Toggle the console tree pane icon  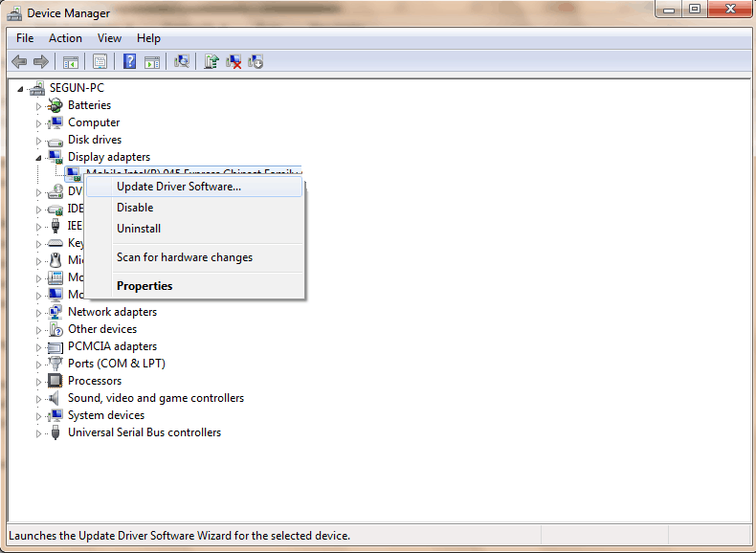[71, 62]
